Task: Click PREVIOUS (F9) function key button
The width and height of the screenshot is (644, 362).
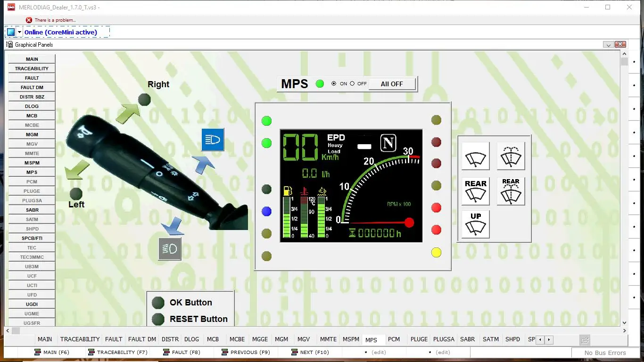Action: [x=245, y=352]
